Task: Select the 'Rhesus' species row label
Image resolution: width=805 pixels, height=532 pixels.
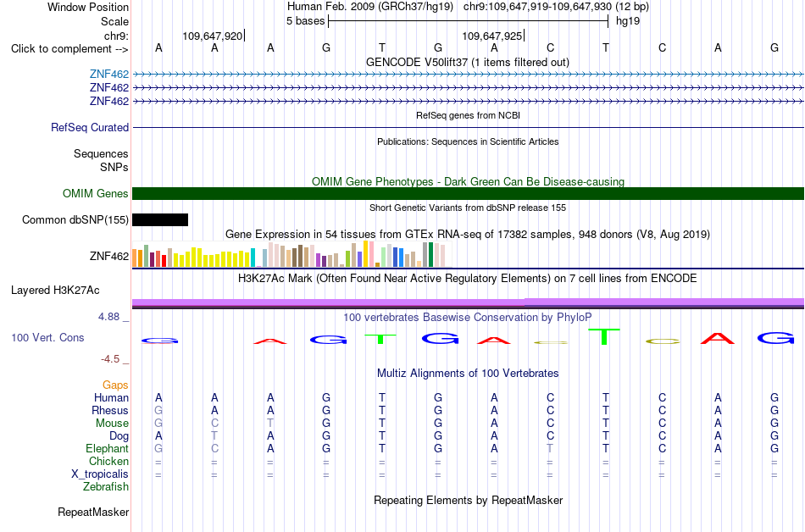Action: (x=110, y=411)
